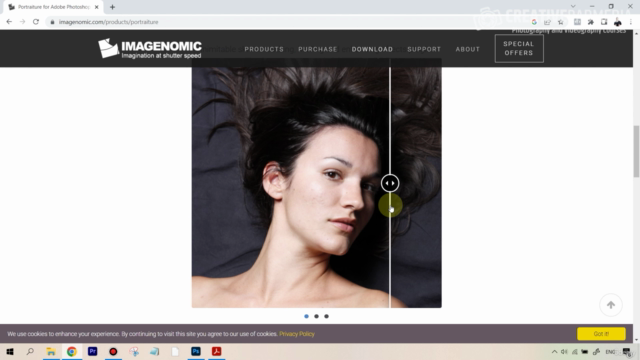Open the SUPPORT menu item
Image resolution: width=640 pixels, height=360 pixels.
(x=424, y=49)
